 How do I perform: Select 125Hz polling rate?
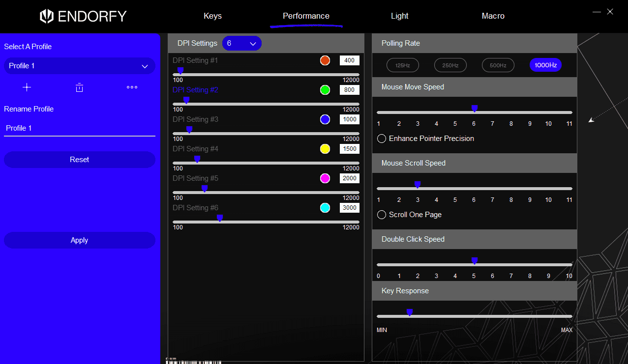[x=402, y=65]
